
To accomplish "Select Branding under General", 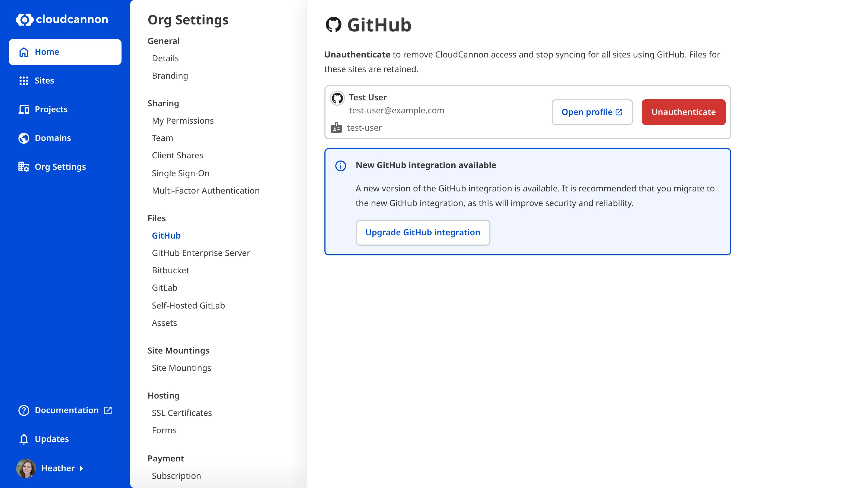I will point(170,76).
